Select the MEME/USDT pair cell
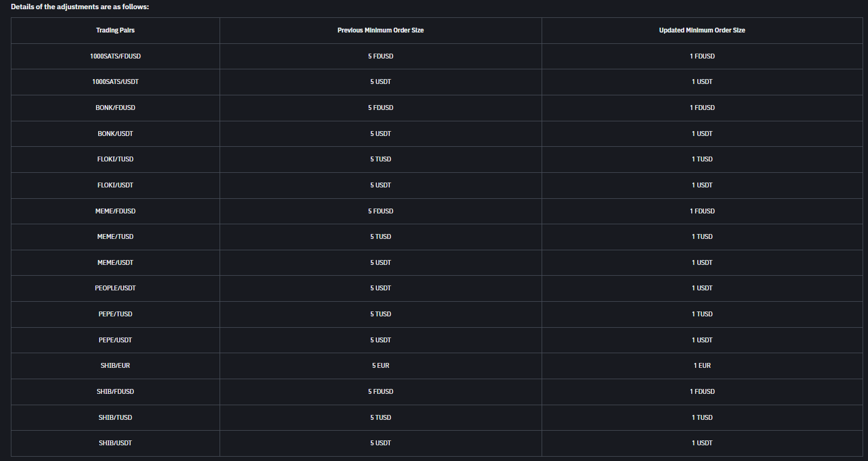868x461 pixels. pos(115,263)
